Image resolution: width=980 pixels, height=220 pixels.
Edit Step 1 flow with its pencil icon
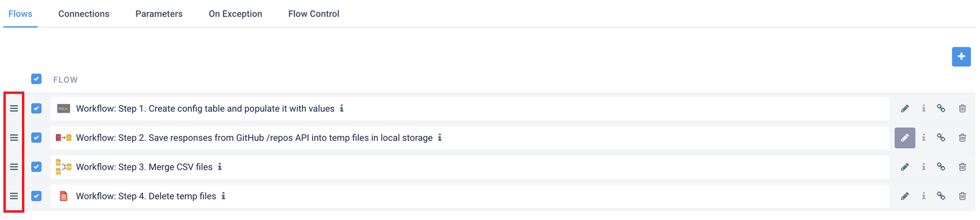tap(905, 109)
